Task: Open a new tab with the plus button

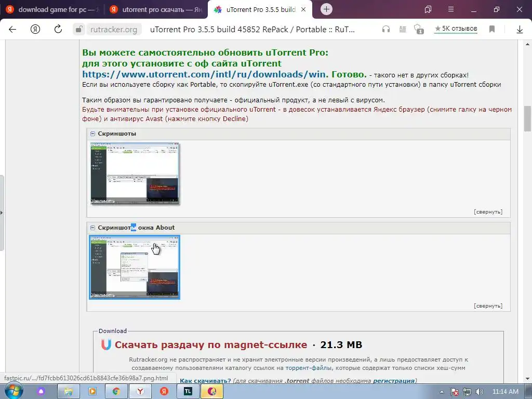Action: click(x=326, y=9)
